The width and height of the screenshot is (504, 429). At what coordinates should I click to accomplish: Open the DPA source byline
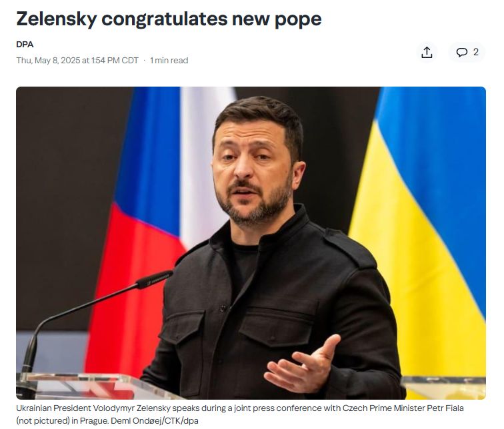tap(25, 45)
